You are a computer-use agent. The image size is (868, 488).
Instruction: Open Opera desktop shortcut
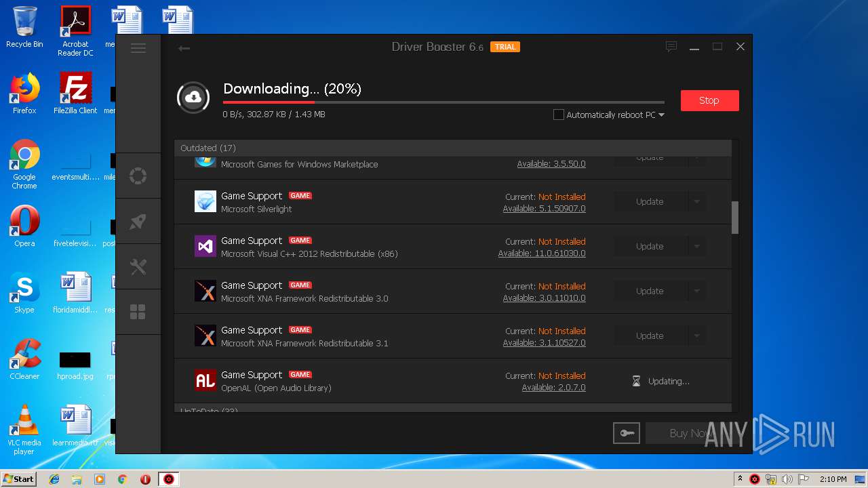point(24,226)
